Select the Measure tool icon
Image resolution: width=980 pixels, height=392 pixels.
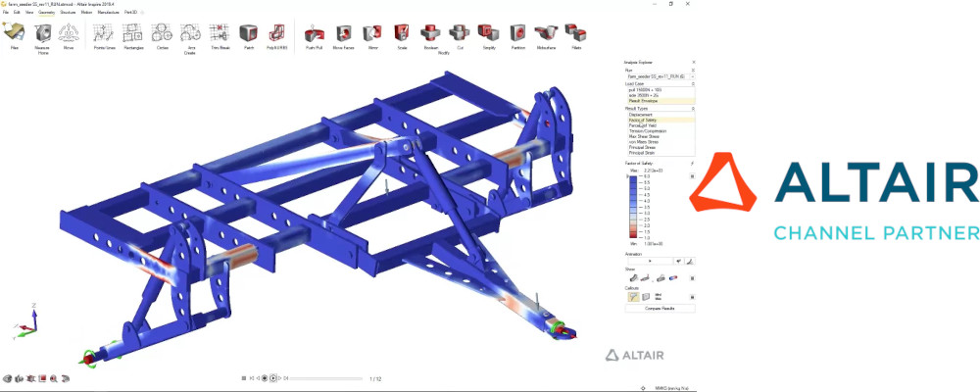42,32
